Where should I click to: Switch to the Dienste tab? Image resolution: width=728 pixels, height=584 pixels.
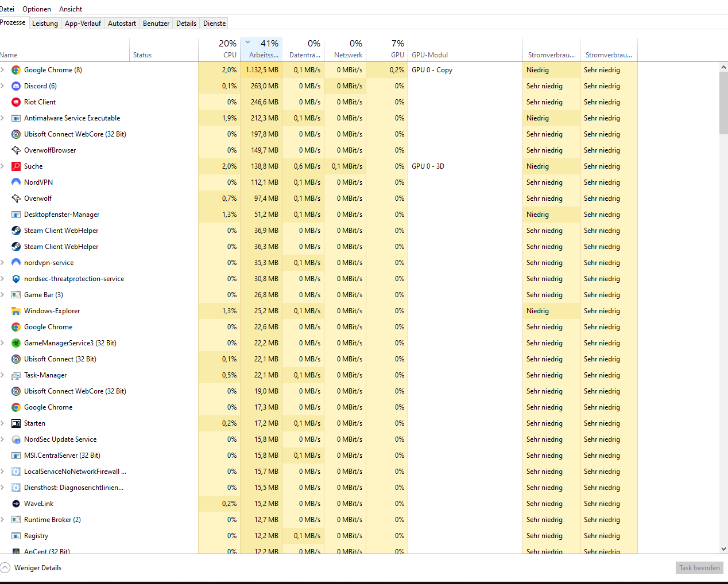[x=214, y=24]
